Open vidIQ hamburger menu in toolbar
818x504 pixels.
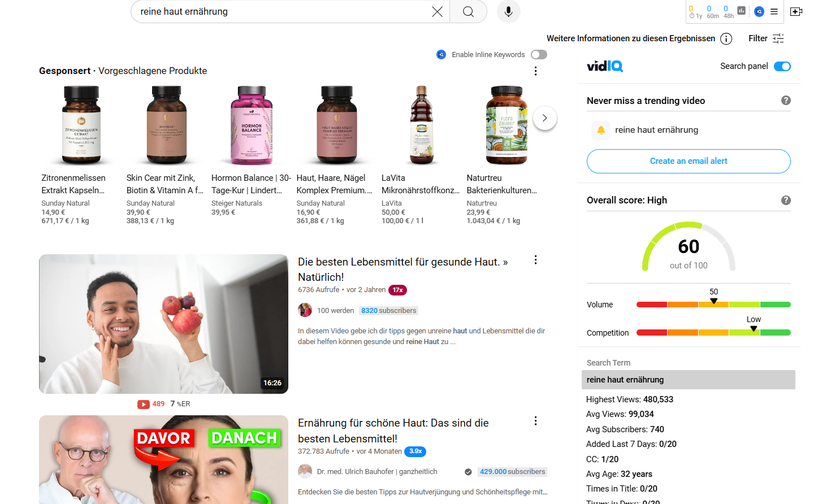tap(774, 11)
